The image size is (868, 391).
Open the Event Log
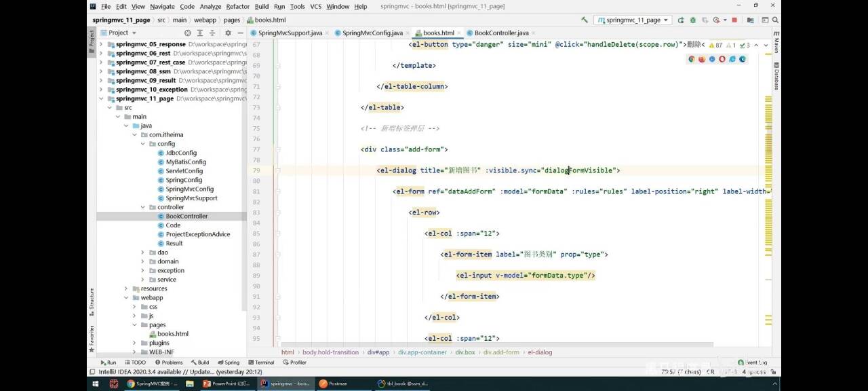(753, 362)
